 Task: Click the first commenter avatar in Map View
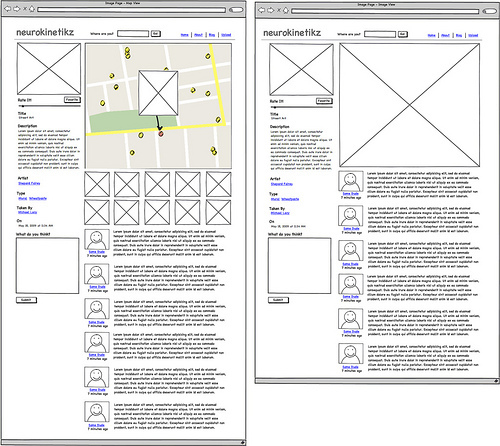(x=97, y=239)
